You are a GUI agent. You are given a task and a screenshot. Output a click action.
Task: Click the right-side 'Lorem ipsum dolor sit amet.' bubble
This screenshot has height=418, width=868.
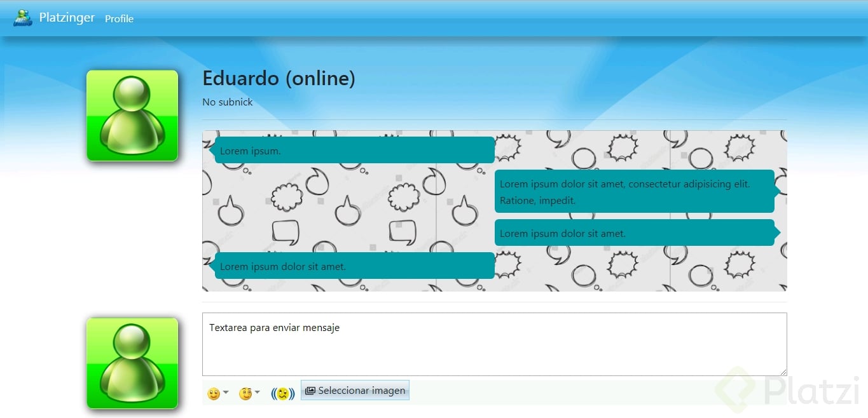pos(637,233)
